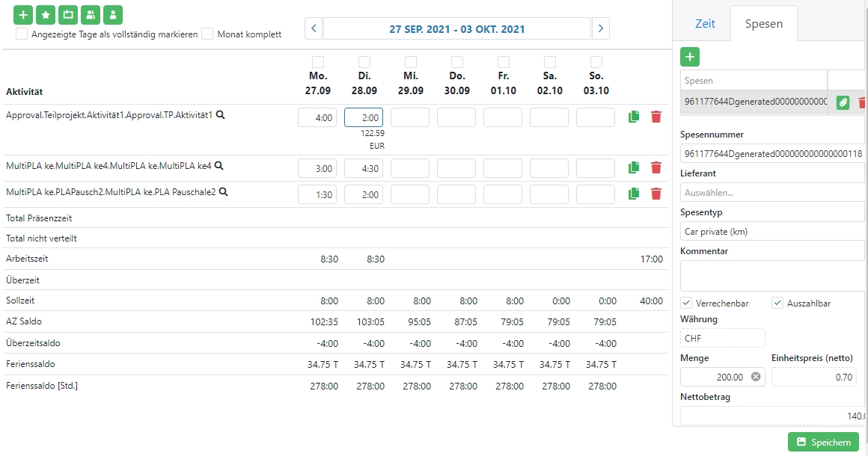Click the Speichern save button
Image resolution: width=868 pixels, height=456 pixels.
[x=823, y=442]
